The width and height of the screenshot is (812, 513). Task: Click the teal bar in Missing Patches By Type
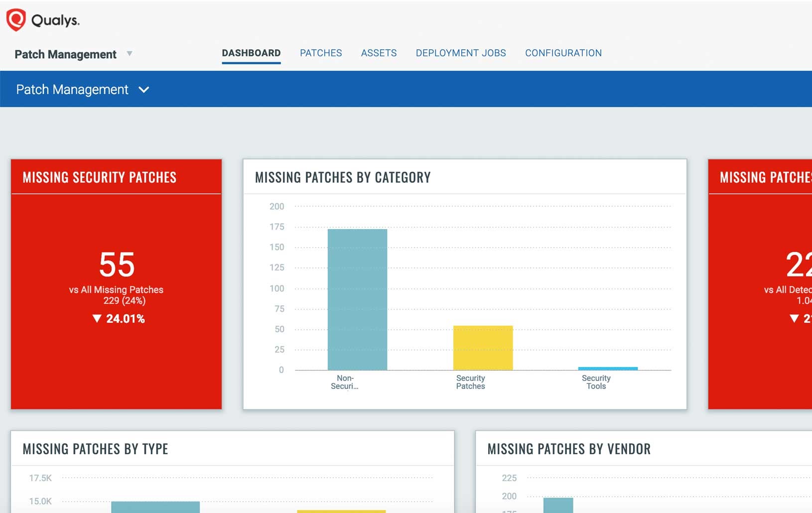155,507
